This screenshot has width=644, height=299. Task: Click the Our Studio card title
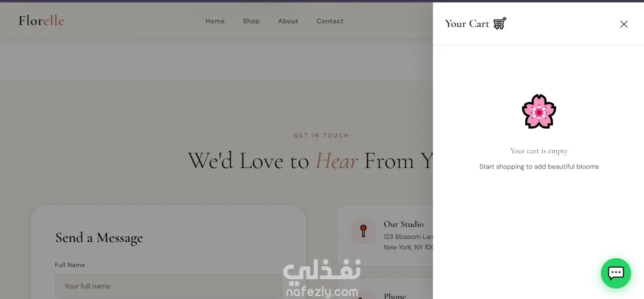(x=404, y=224)
